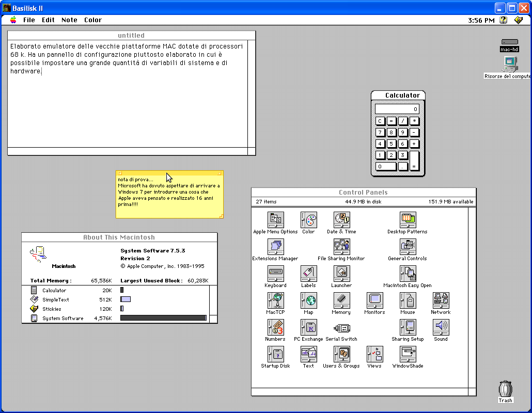Click the sticky note zoom box
The width and height of the screenshot is (532, 413).
[219, 173]
